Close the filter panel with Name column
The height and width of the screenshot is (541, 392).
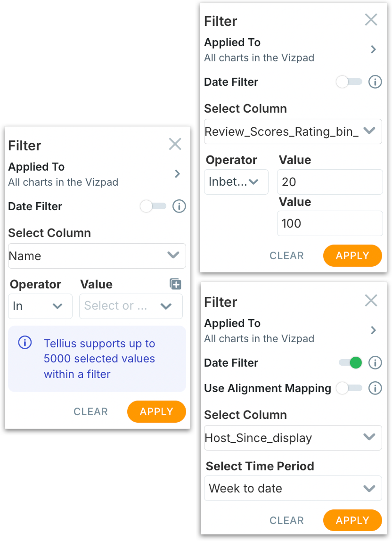click(175, 144)
